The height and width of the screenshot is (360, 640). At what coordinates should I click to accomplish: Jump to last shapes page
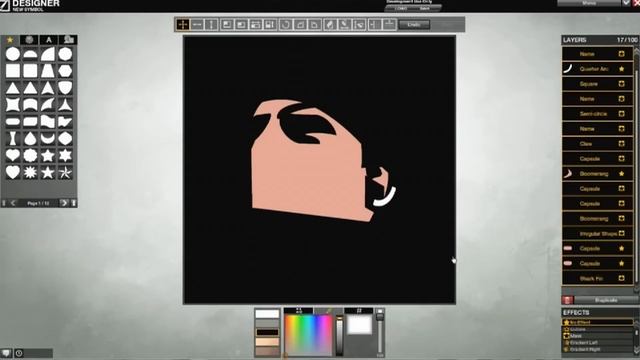coord(73,203)
